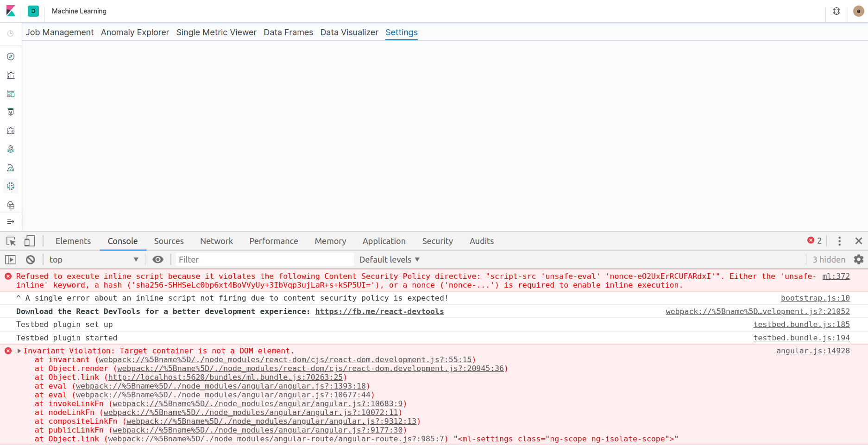
Task: Toggle the console sidebar panel
Action: click(11, 260)
